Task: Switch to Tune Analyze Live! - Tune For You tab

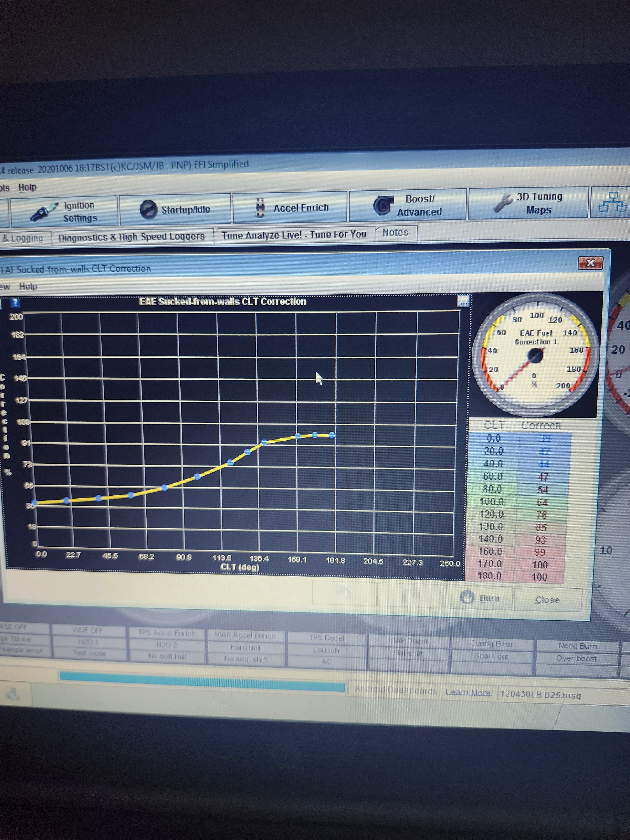Action: click(x=294, y=235)
